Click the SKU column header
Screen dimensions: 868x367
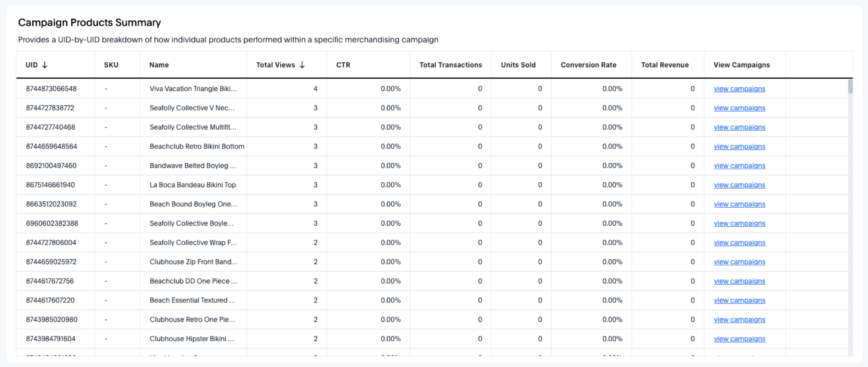[x=111, y=65]
